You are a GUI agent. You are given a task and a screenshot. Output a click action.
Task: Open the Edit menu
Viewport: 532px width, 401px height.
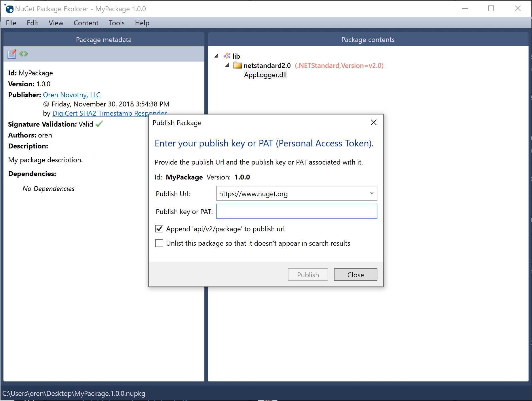click(33, 23)
